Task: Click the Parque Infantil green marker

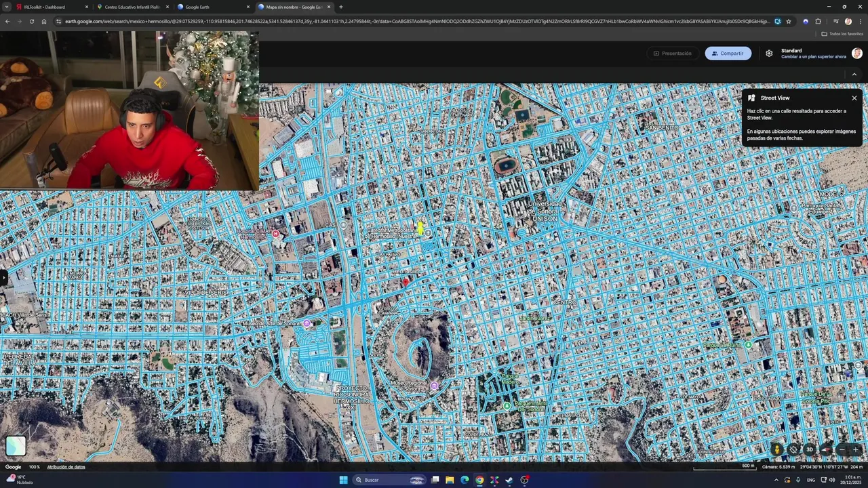Action: point(507,406)
